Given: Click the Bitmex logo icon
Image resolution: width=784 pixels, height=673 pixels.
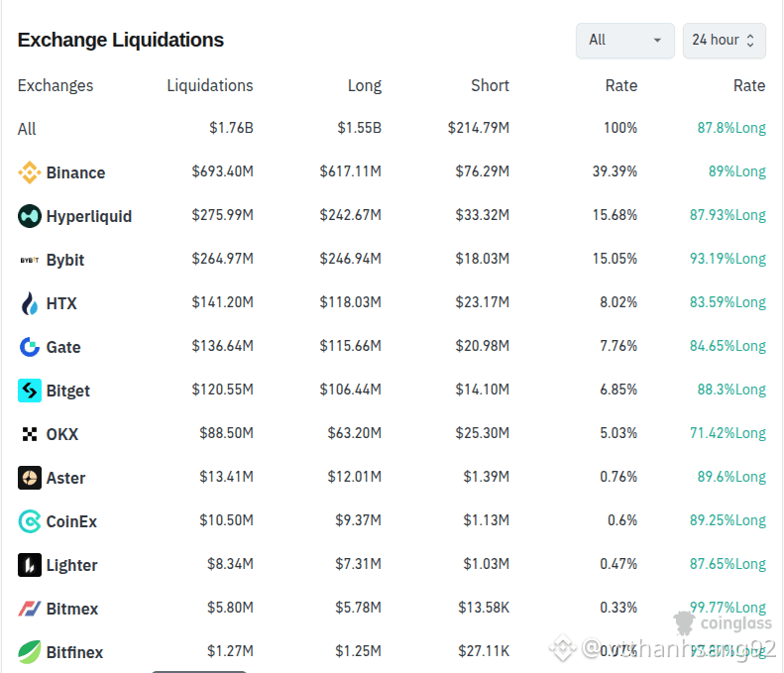Looking at the screenshot, I should pos(30,609).
